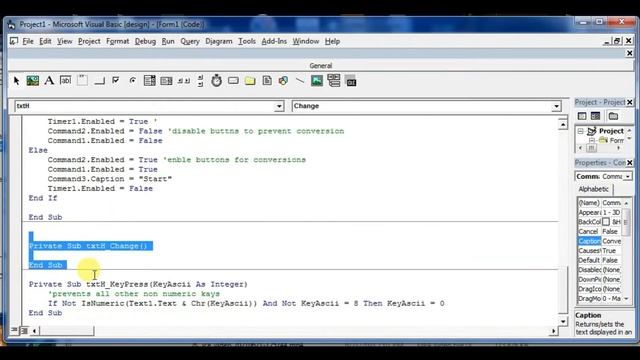
Task: Select the ListBox control tool
Action: point(166,81)
